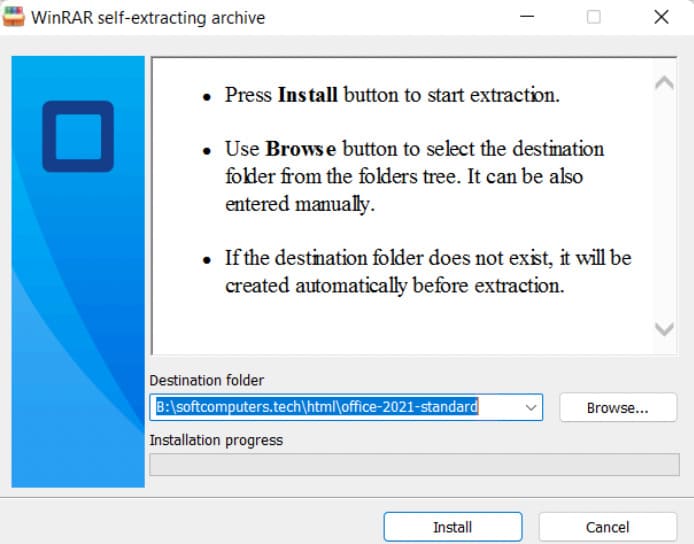Click the Installation progress bar
Image resolution: width=694 pixels, height=544 pixels.
(x=414, y=465)
